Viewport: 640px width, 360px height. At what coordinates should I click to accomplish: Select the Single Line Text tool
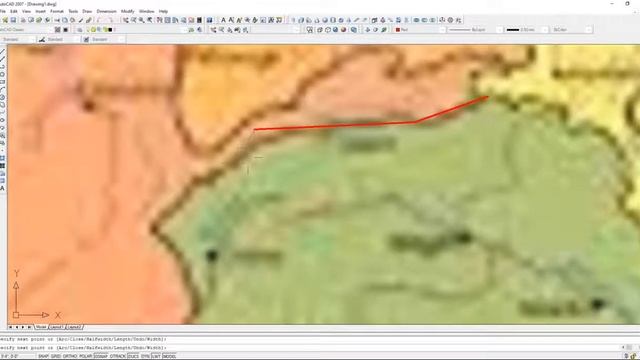click(231, 20)
